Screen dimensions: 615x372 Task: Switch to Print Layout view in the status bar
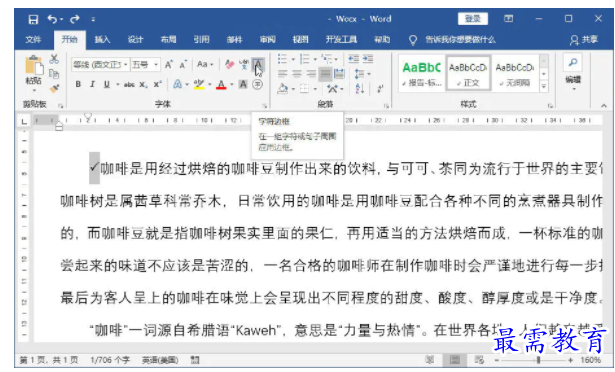455,359
